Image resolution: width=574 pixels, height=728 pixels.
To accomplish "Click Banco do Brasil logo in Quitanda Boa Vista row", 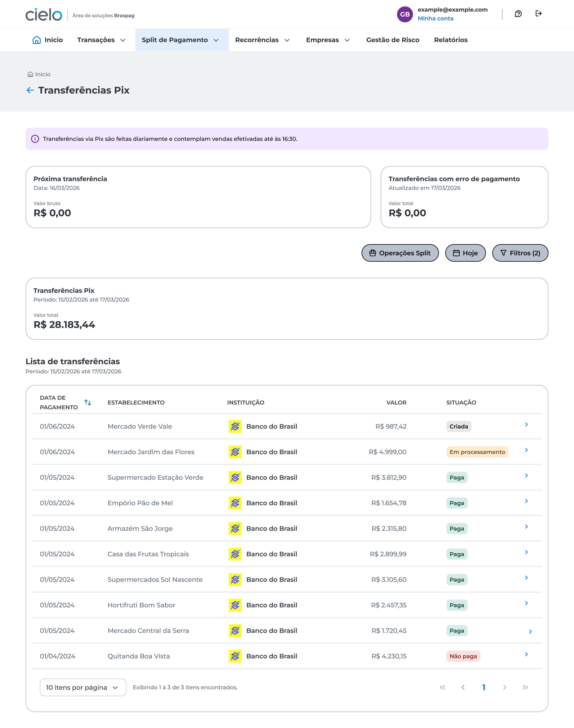I will tap(235, 656).
